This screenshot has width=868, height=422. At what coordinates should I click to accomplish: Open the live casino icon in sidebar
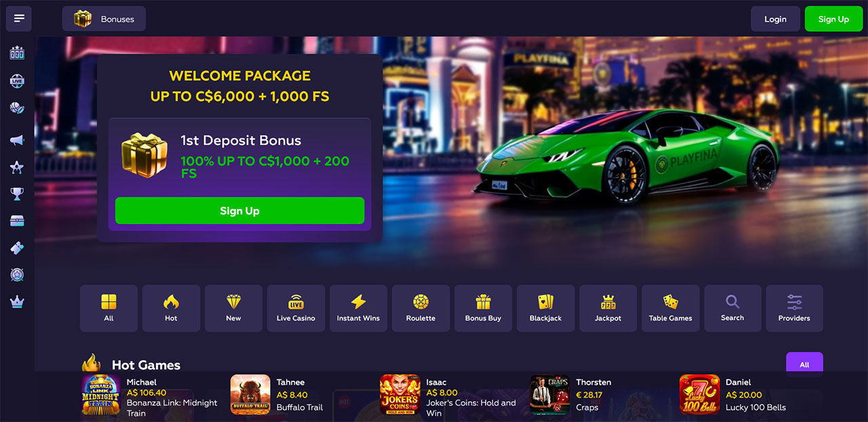click(x=17, y=81)
